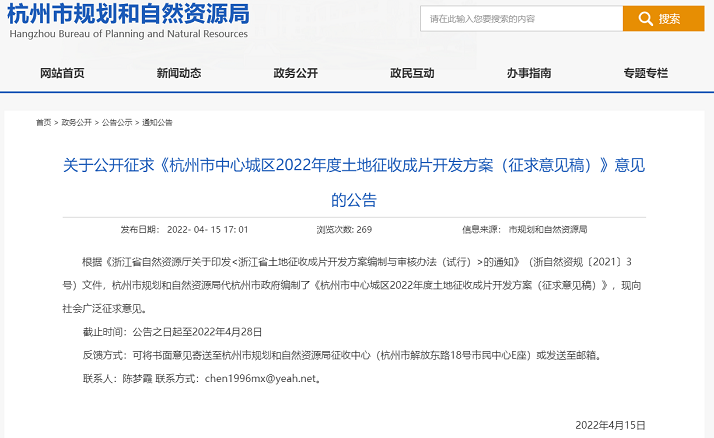
Task: Open the 通知公告 breadcrumb link
Action: [157, 122]
